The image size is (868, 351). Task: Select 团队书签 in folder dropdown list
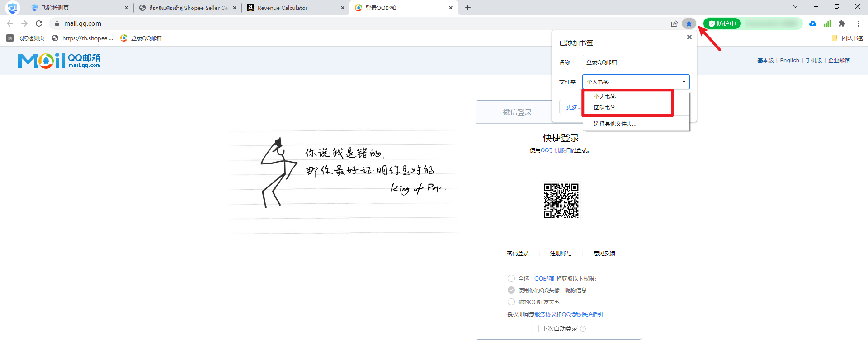tap(605, 108)
